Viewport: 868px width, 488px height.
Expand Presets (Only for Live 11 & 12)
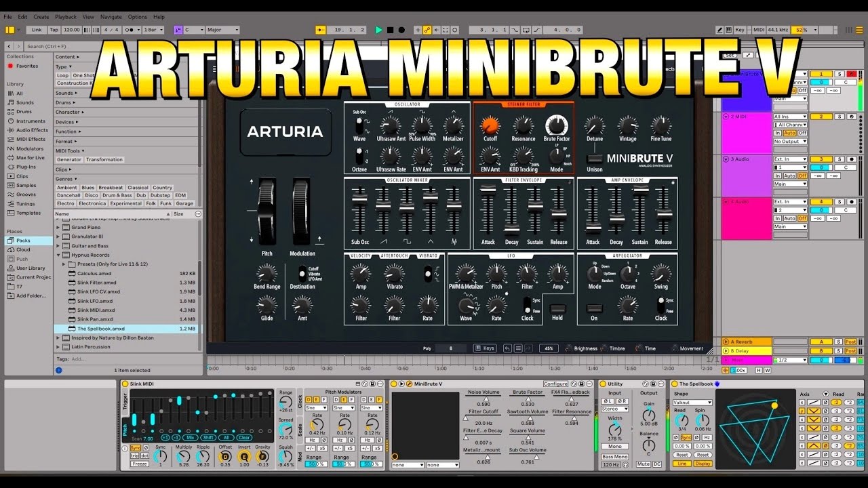click(x=65, y=264)
